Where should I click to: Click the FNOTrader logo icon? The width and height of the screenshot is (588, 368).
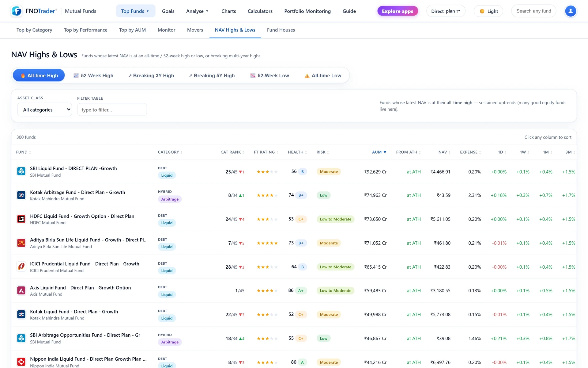[17, 11]
